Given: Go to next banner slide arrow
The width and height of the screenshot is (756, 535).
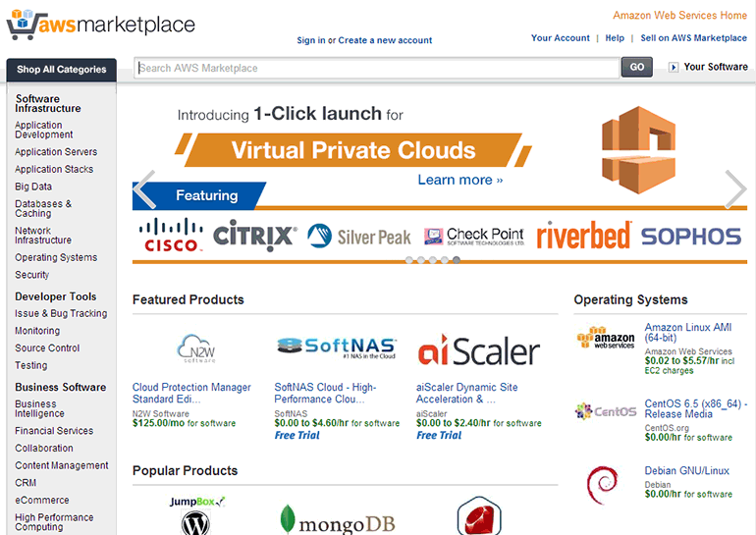Looking at the screenshot, I should (735, 189).
